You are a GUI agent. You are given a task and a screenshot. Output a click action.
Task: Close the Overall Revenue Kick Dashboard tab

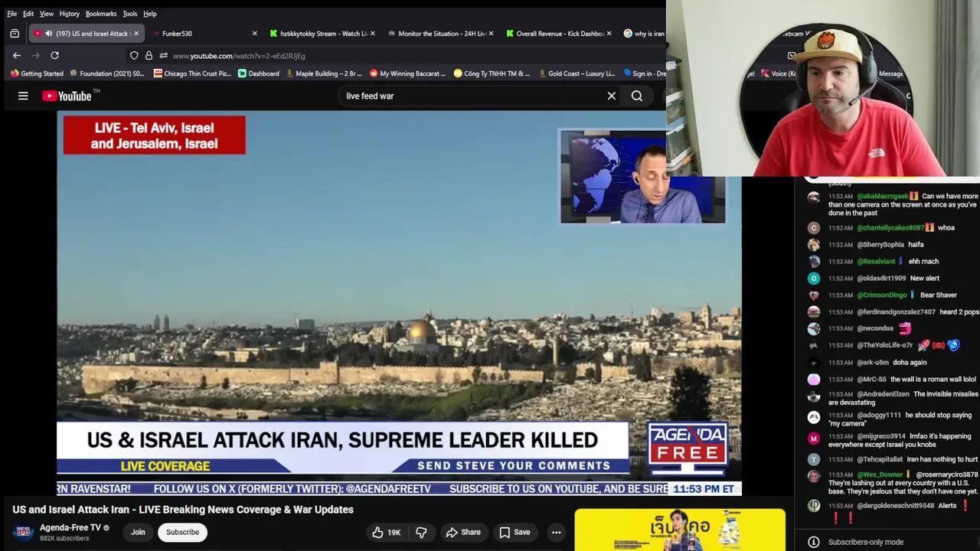coord(609,34)
